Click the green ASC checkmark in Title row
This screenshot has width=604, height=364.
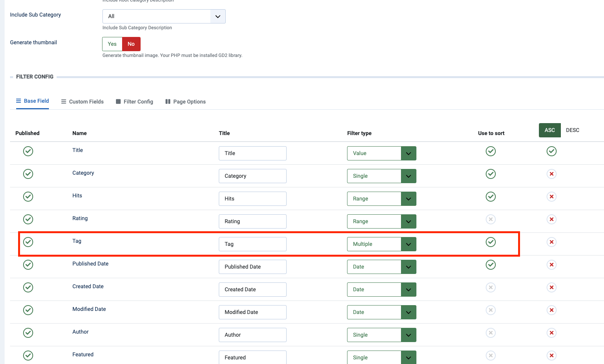(x=551, y=151)
